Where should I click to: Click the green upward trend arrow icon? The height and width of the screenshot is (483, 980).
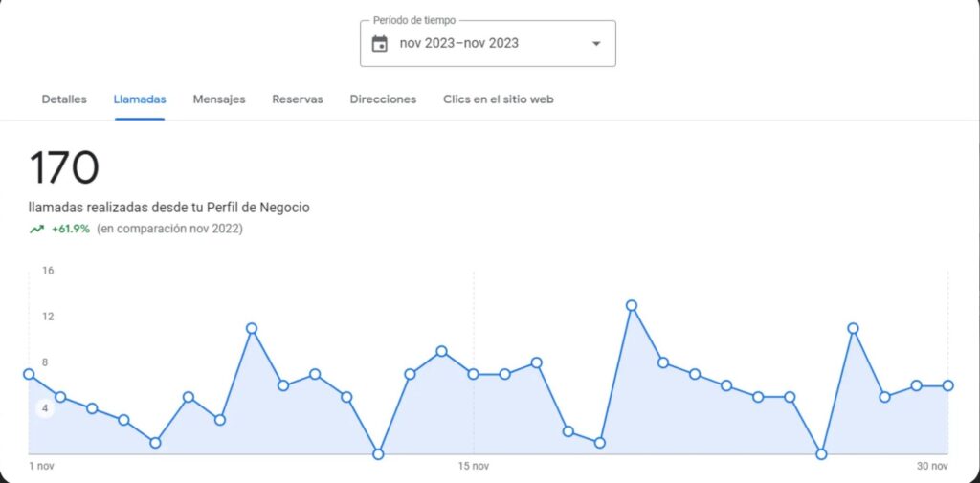(x=37, y=230)
